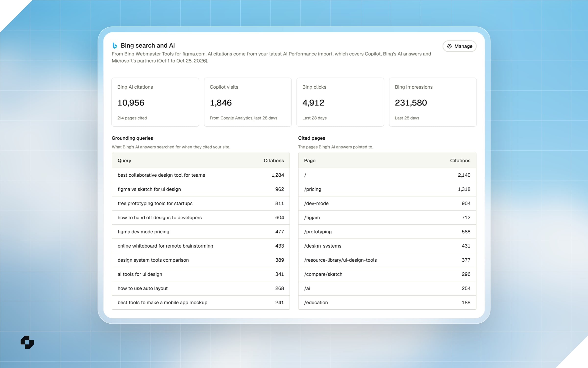The height and width of the screenshot is (368, 588).
Task: Click the /compare/sketch page row
Action: pos(387,274)
